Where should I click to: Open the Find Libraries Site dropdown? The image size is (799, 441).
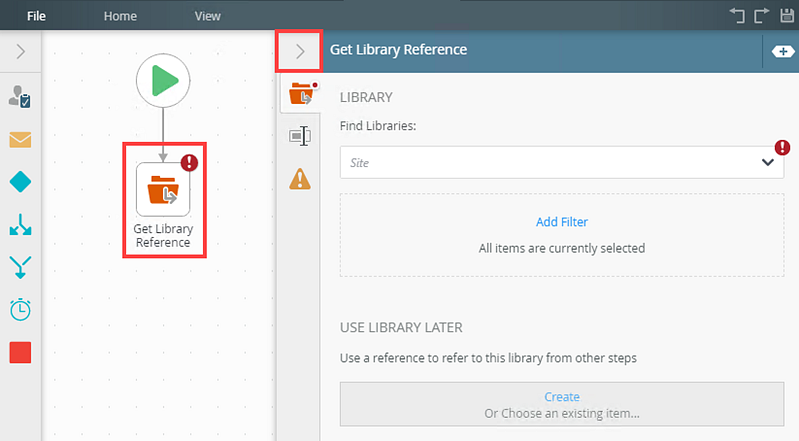pos(562,163)
